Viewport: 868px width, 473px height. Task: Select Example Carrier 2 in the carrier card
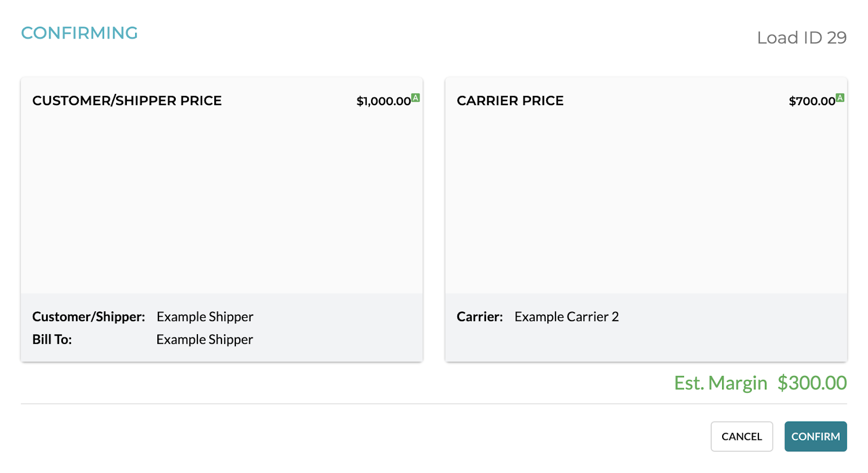point(566,316)
